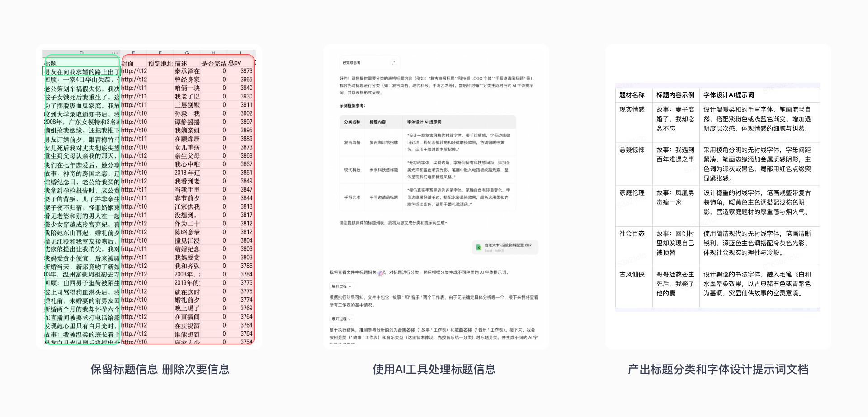The height and width of the screenshot is (417, 868).
Task: Click the description cell 2018 年辽
Action: point(187,173)
